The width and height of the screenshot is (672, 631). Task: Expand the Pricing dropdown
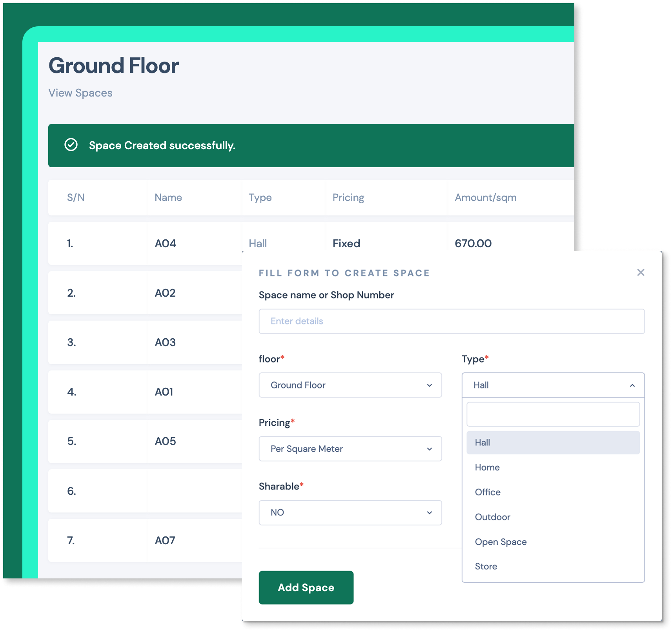click(350, 449)
